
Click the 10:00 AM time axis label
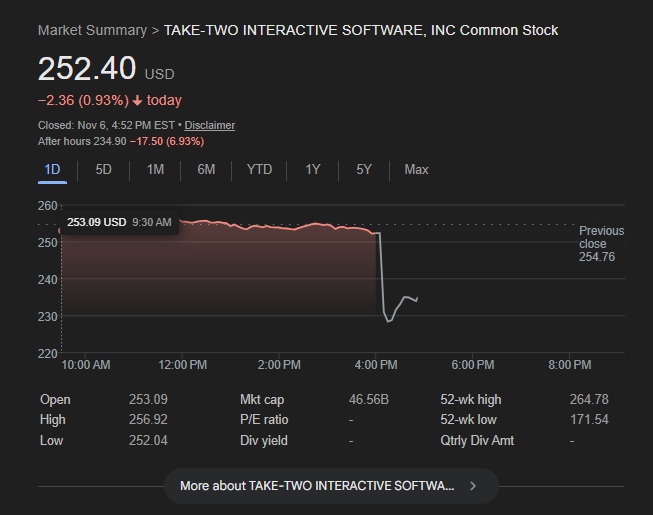86,365
